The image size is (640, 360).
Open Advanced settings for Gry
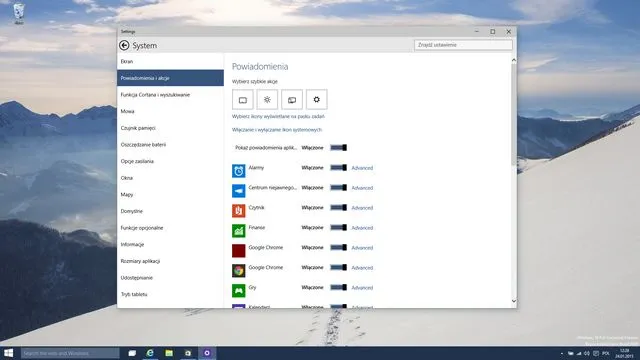pos(362,288)
